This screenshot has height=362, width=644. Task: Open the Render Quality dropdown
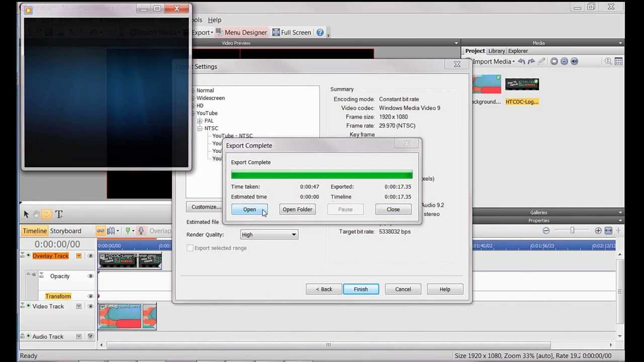point(269,235)
